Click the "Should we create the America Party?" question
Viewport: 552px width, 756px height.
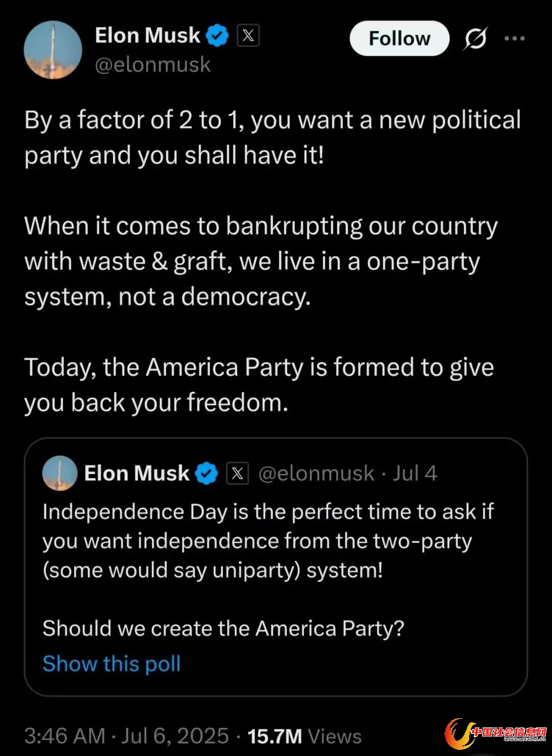223,628
